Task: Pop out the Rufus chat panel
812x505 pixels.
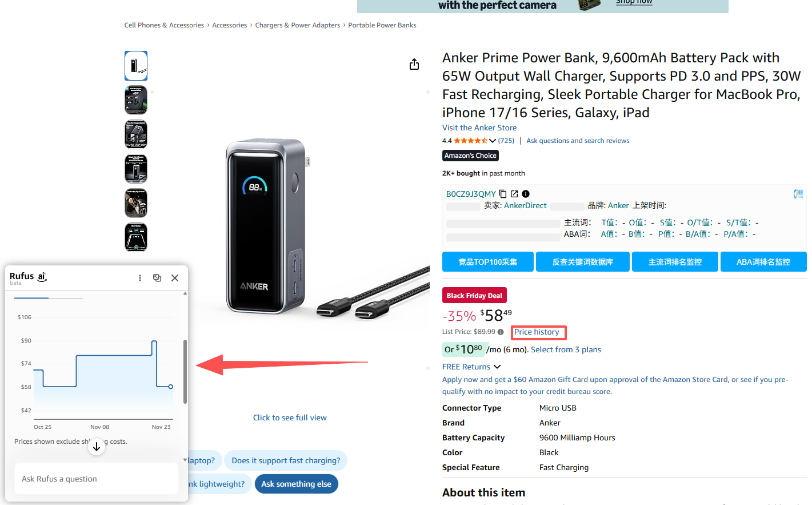Action: [x=157, y=278]
